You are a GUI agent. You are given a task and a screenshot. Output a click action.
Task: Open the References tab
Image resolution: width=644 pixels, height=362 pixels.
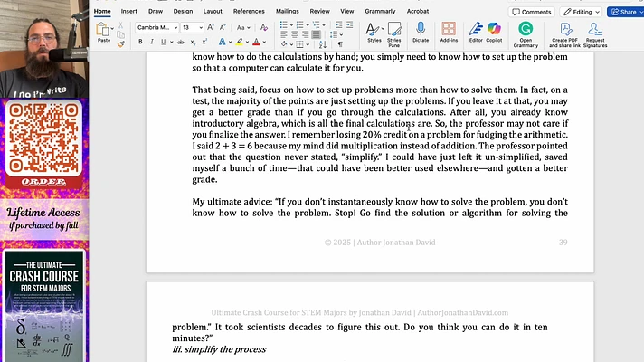point(249,11)
